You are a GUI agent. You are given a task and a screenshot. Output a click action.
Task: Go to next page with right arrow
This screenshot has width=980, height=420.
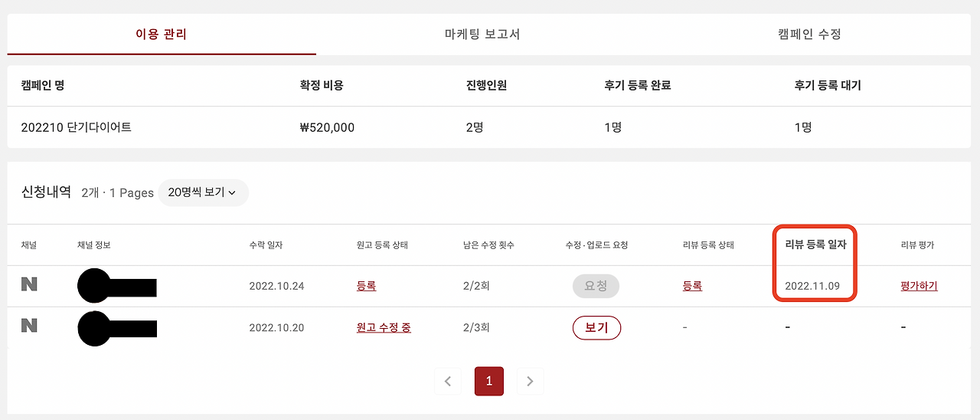[530, 381]
